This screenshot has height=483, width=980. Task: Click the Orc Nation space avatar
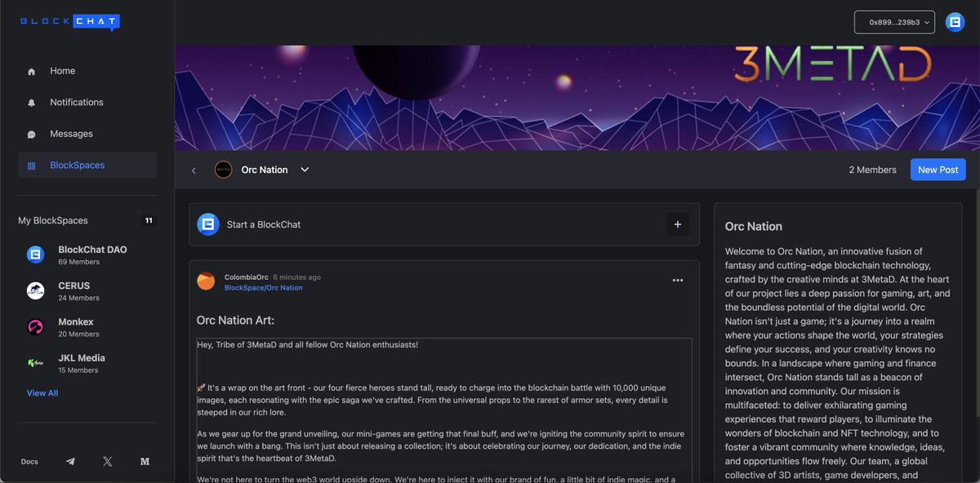click(223, 170)
